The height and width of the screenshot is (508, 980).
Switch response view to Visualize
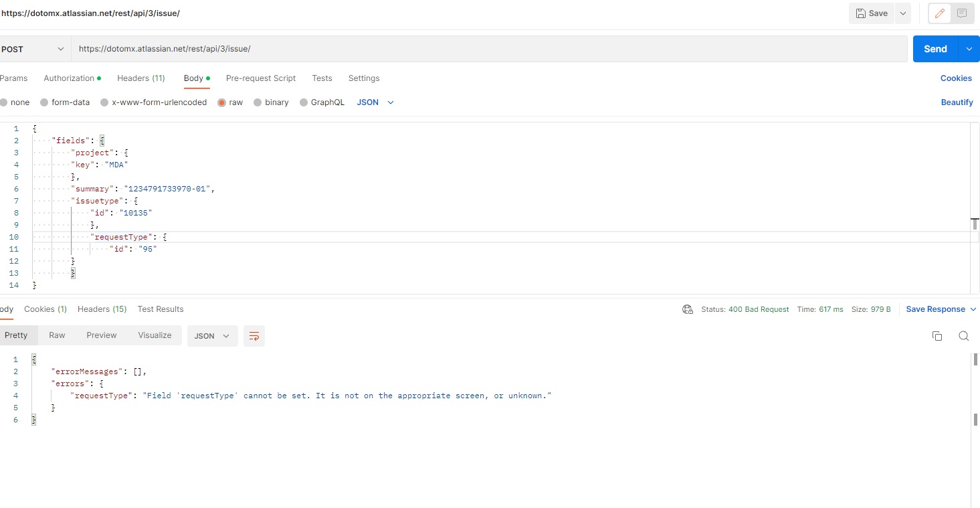[155, 335]
